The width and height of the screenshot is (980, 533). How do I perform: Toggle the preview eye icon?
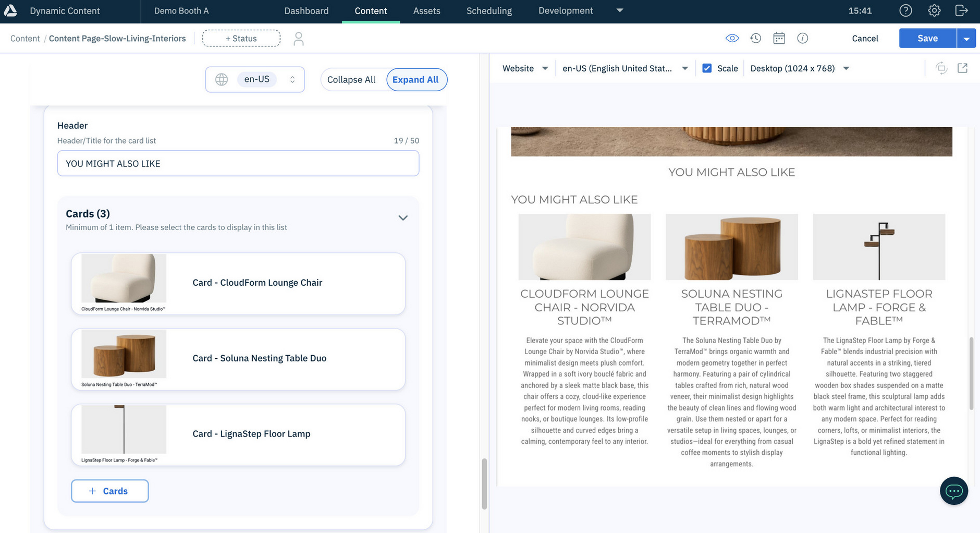732,38
